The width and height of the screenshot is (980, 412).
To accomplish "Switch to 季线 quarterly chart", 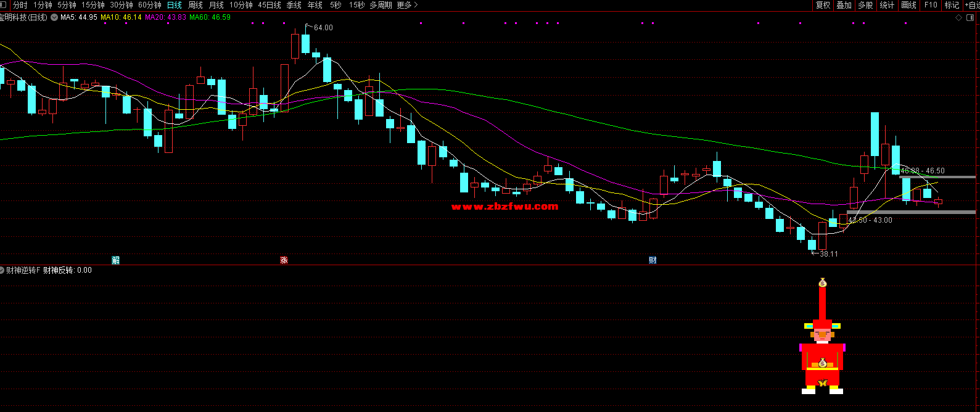I will [x=294, y=5].
